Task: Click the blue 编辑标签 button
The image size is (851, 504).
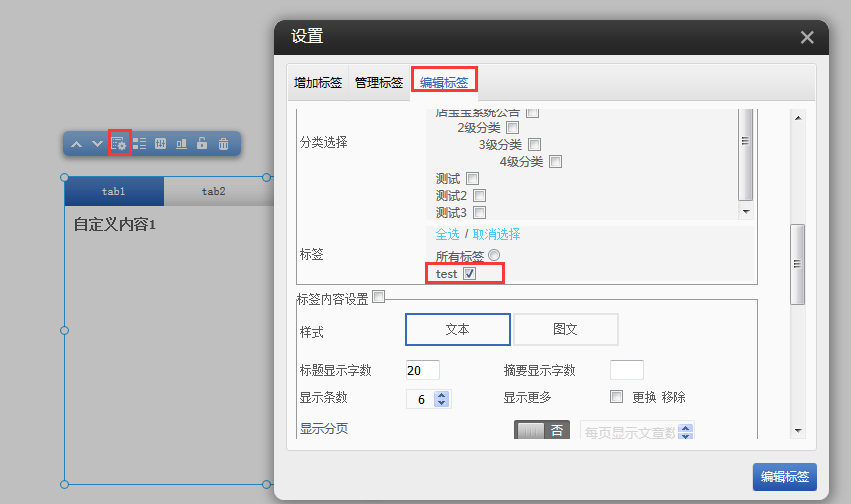Action: (x=784, y=477)
